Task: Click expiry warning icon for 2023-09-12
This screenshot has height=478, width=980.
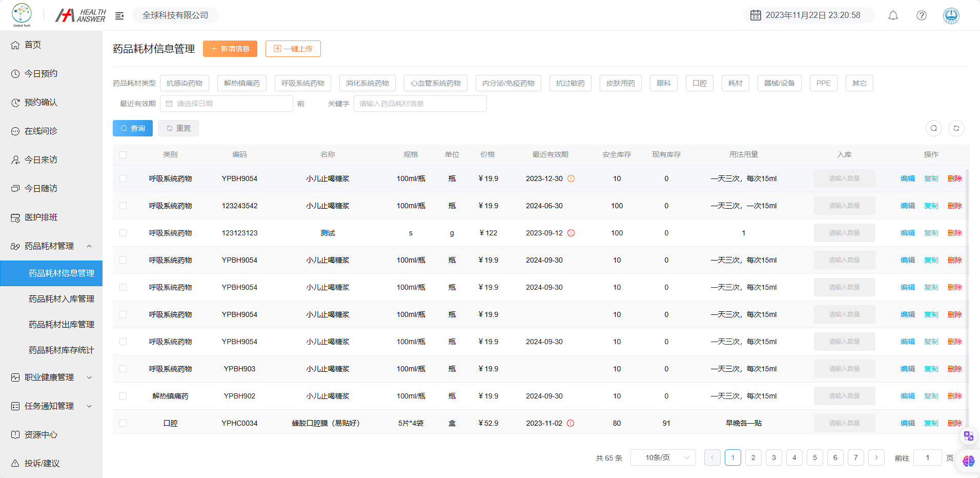Action: [x=571, y=233]
